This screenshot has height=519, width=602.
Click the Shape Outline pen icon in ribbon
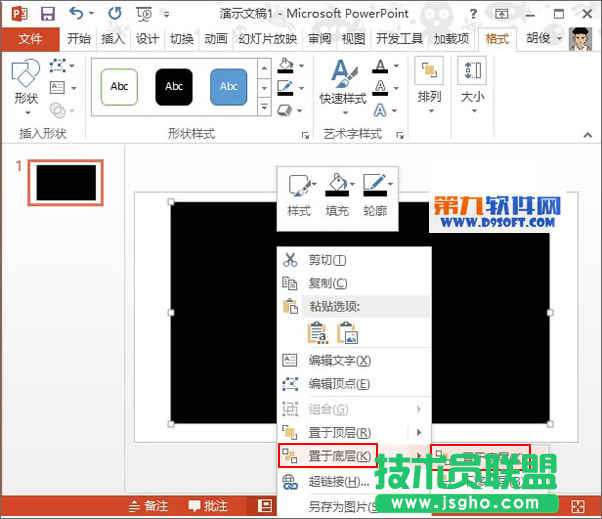(x=286, y=88)
